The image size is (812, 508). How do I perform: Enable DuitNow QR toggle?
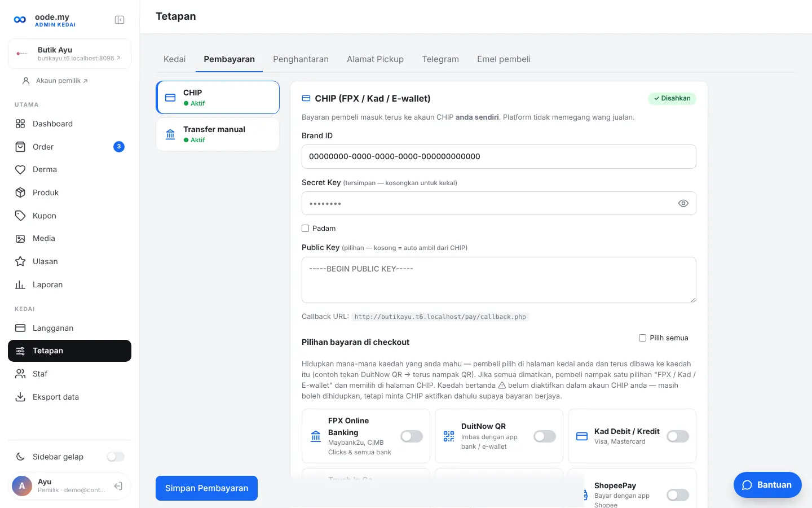click(545, 436)
